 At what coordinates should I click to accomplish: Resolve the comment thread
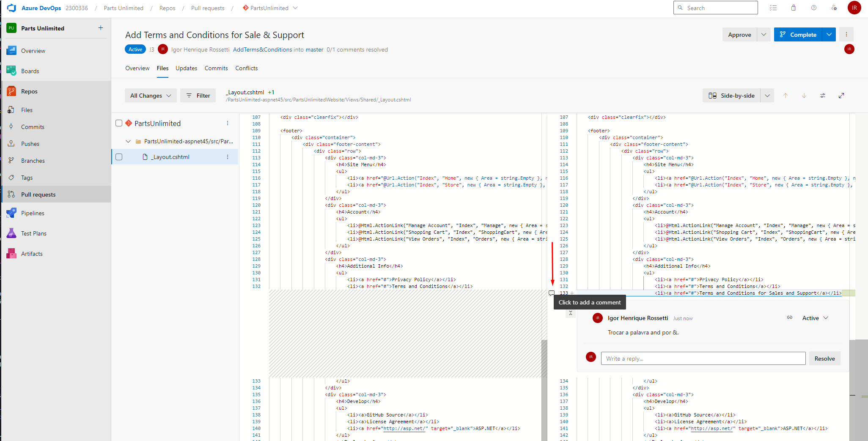click(824, 359)
